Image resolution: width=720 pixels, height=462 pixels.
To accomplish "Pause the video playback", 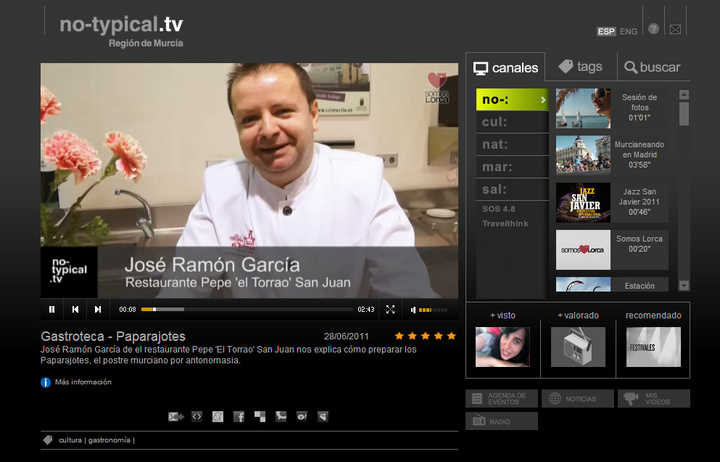I will [x=52, y=310].
